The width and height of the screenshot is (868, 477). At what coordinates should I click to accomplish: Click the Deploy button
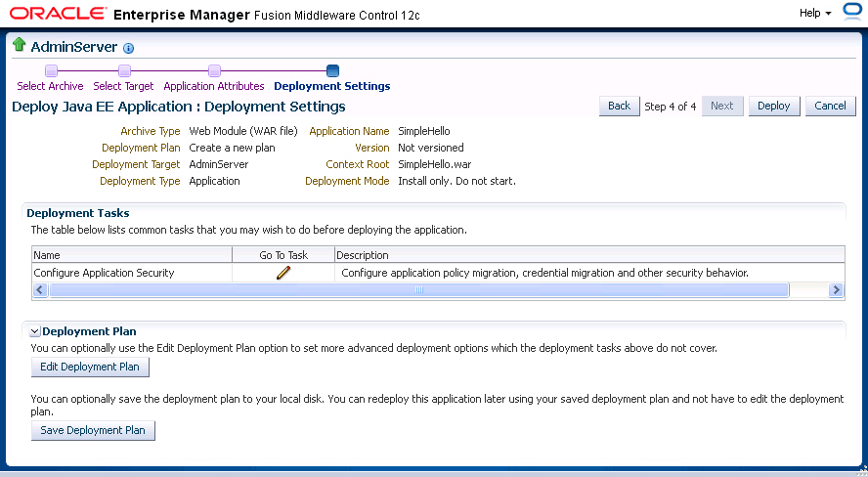pyautogui.click(x=774, y=106)
